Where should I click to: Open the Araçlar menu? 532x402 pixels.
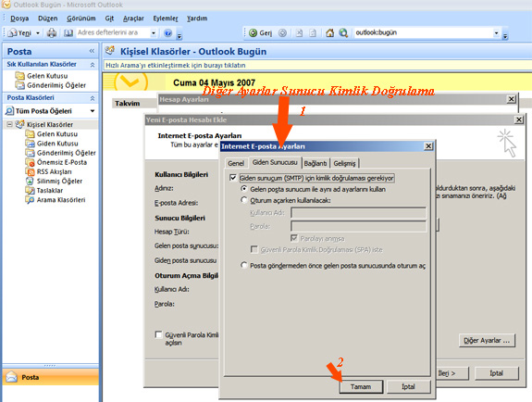tap(133, 19)
